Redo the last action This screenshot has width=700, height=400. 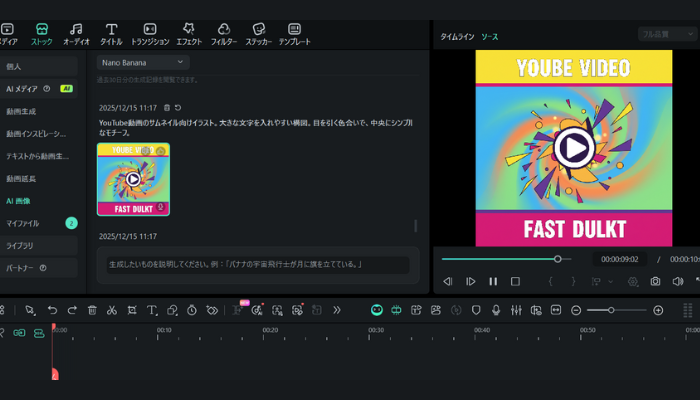72,310
